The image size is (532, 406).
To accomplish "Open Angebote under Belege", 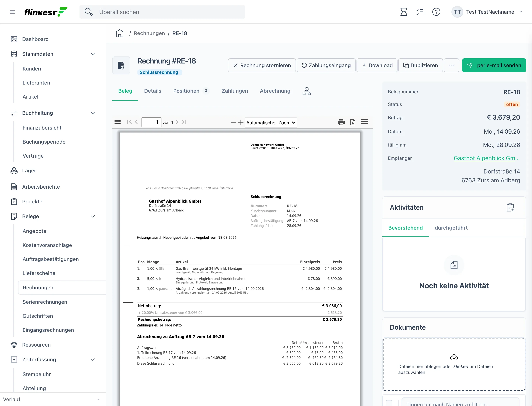I will point(34,231).
